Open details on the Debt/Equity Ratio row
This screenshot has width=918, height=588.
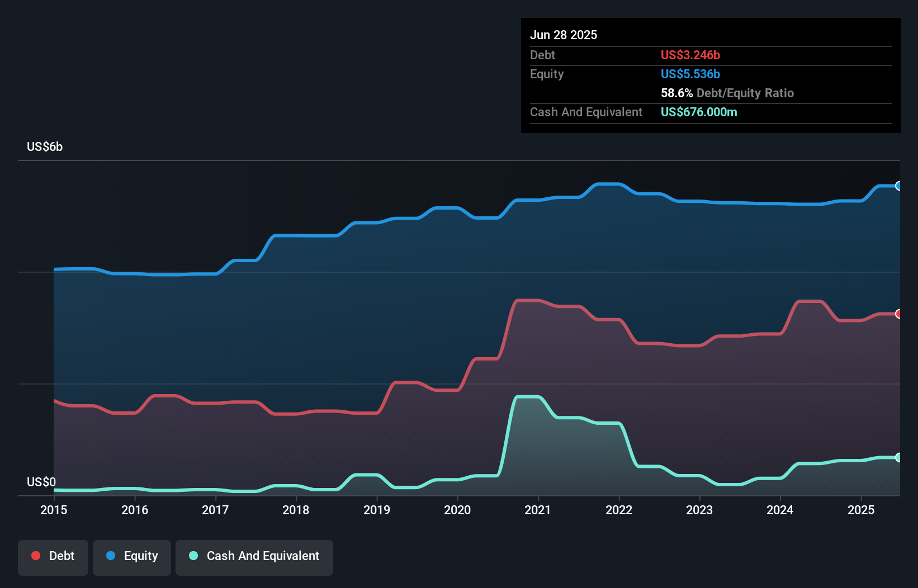[x=727, y=93]
